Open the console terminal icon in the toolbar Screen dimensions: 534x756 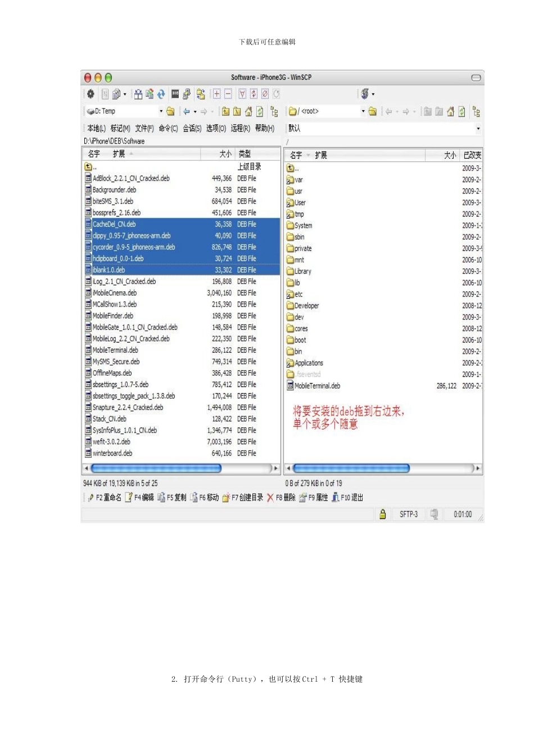175,94
